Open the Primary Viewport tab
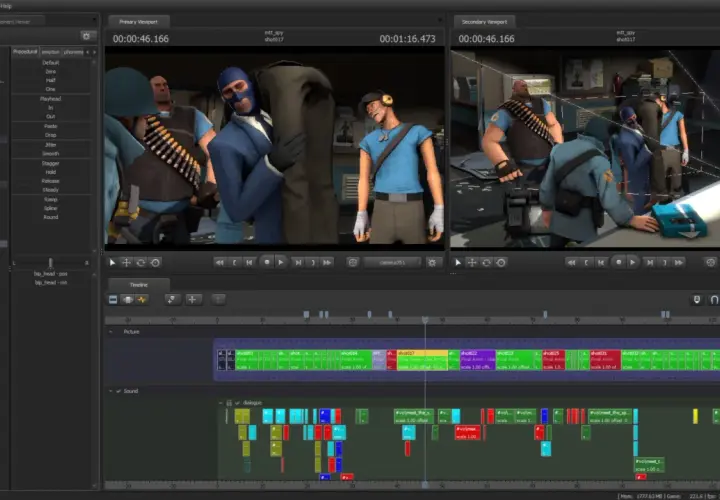Screen dimensions: 720x500 [139, 22]
